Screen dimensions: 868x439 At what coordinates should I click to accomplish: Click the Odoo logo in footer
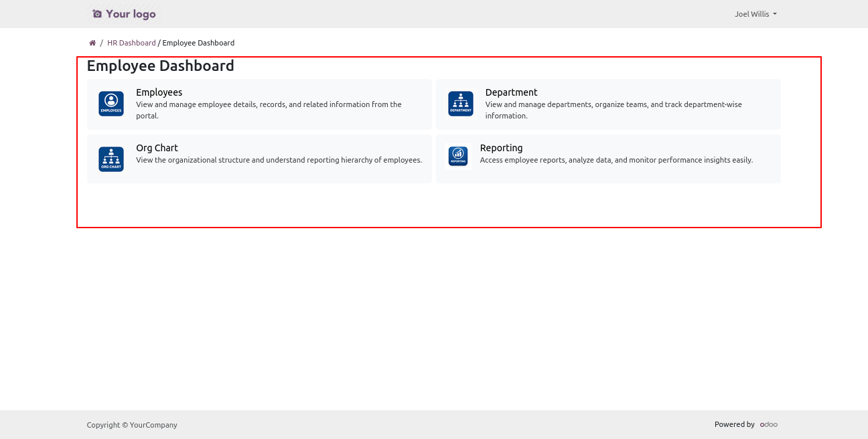point(769,424)
